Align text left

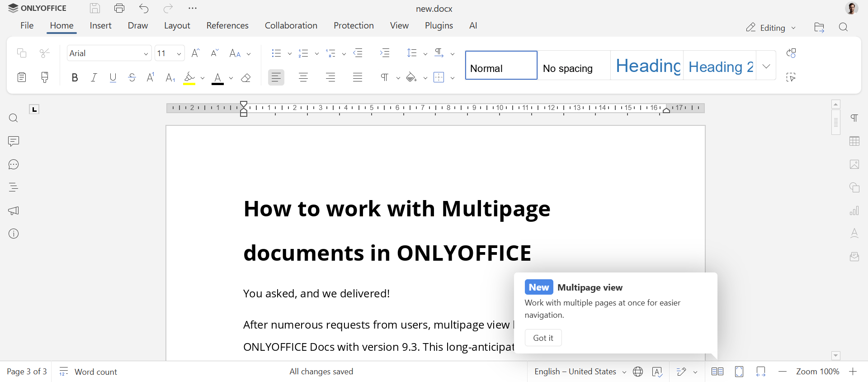276,77
